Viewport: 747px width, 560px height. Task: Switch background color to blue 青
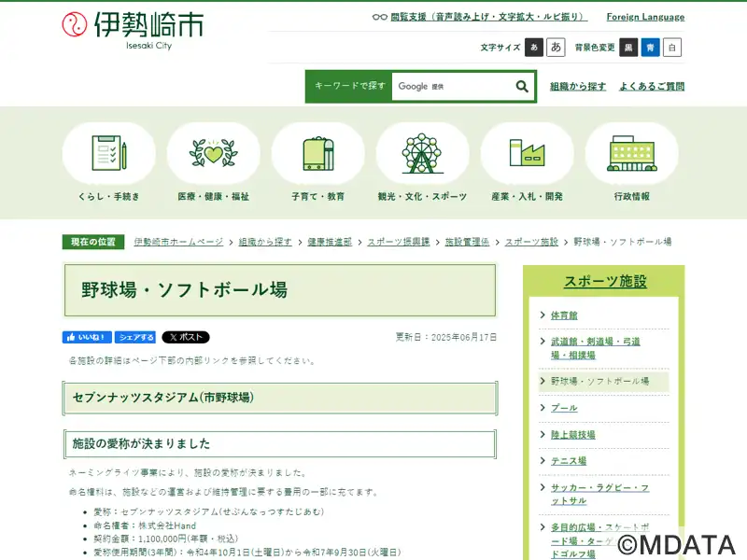click(650, 48)
